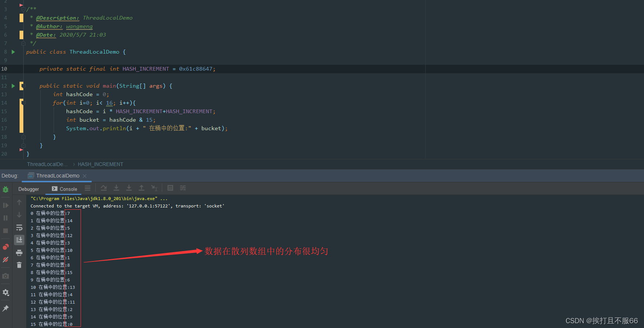Select HASH_INCREMENT breadcrumb item

pos(100,164)
